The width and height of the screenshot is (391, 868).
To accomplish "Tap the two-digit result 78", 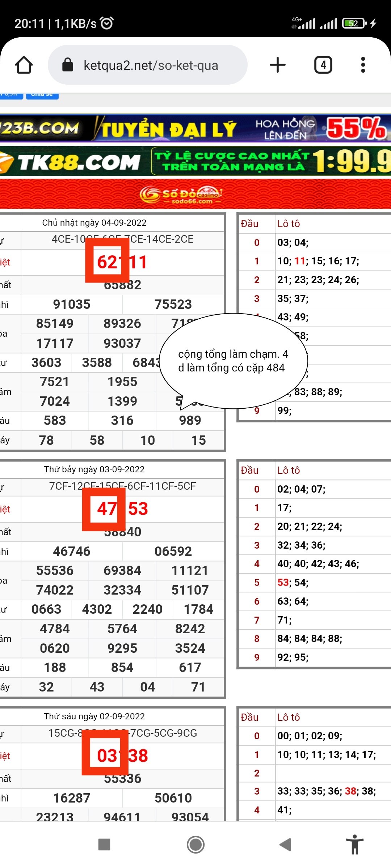I will point(46,441).
